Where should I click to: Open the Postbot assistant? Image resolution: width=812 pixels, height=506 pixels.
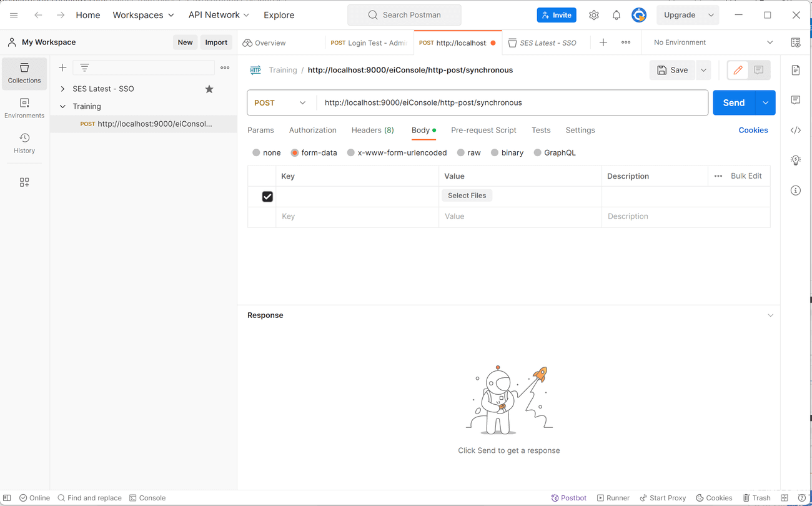coord(569,498)
